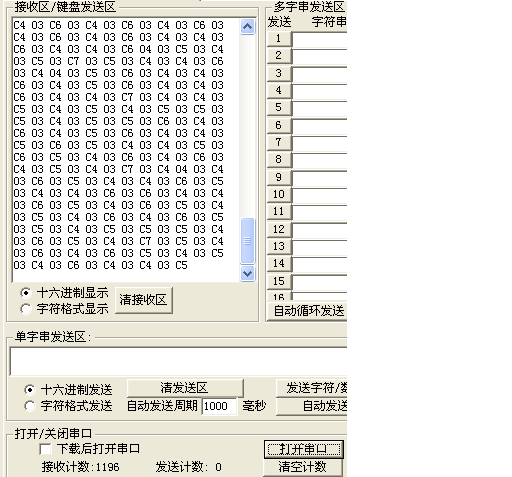The image size is (512, 477).
Task: Click 清接收区 button
Action: click(144, 300)
